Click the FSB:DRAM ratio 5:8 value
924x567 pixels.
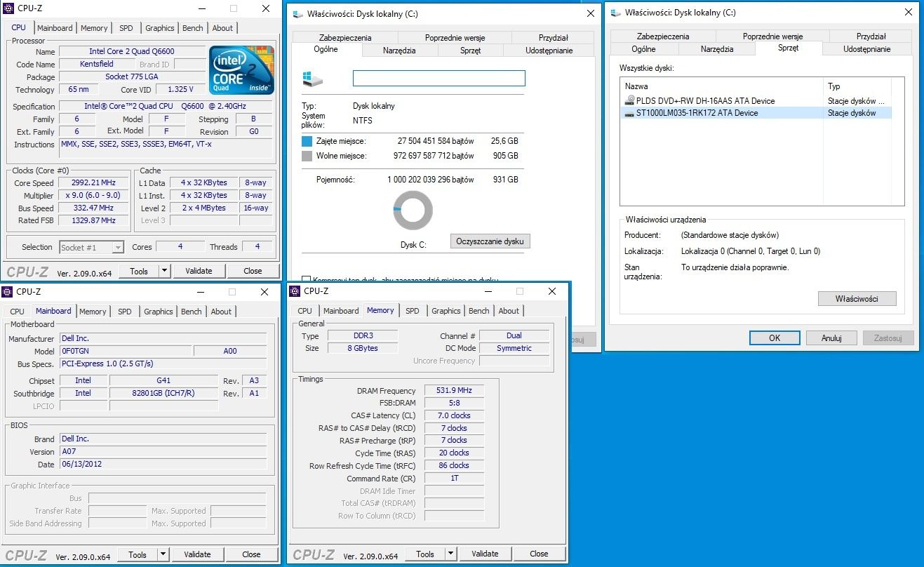point(454,403)
